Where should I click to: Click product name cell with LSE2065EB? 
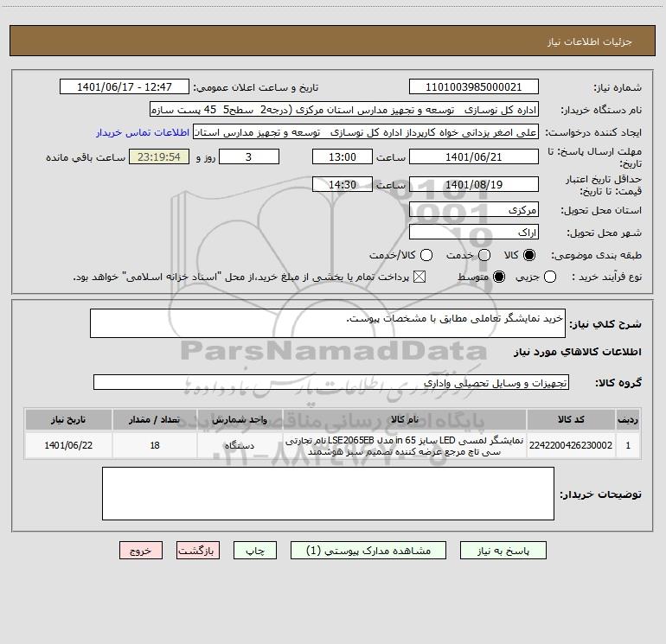point(405,445)
